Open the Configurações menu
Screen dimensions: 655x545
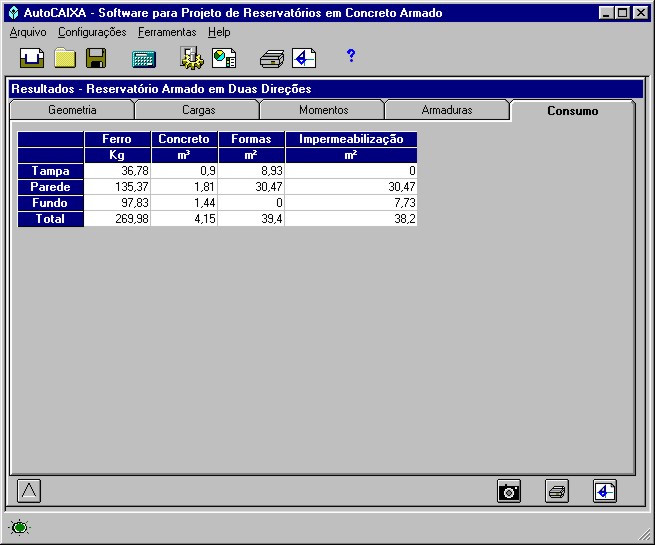[92, 32]
